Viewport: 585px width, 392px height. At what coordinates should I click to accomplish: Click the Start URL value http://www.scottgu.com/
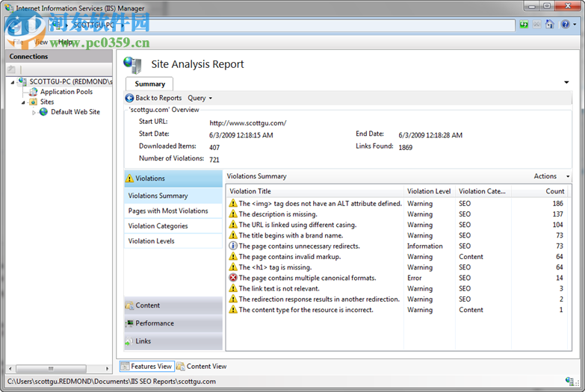(x=248, y=122)
